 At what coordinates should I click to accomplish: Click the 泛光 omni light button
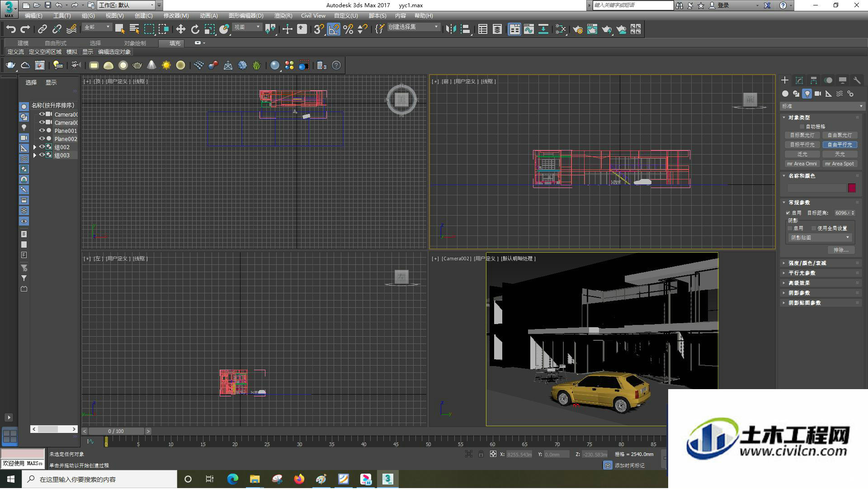(802, 154)
